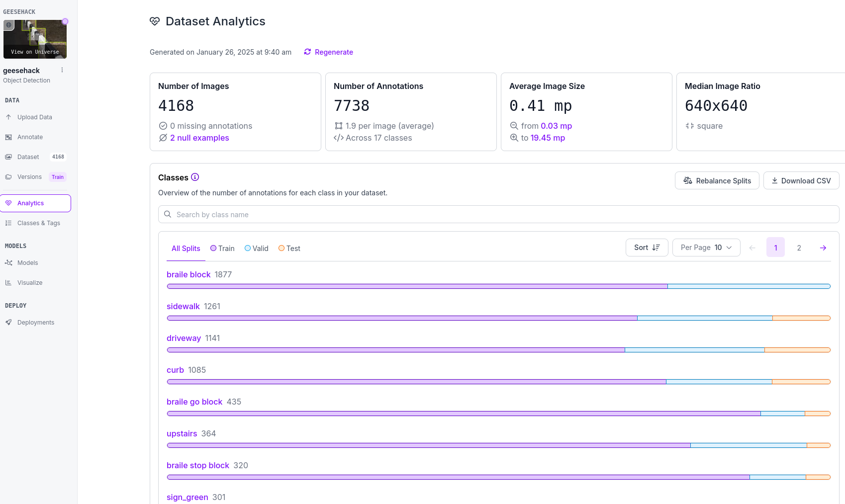Click the braile block class link
Viewport: 845px width, 504px height.
pyautogui.click(x=188, y=274)
